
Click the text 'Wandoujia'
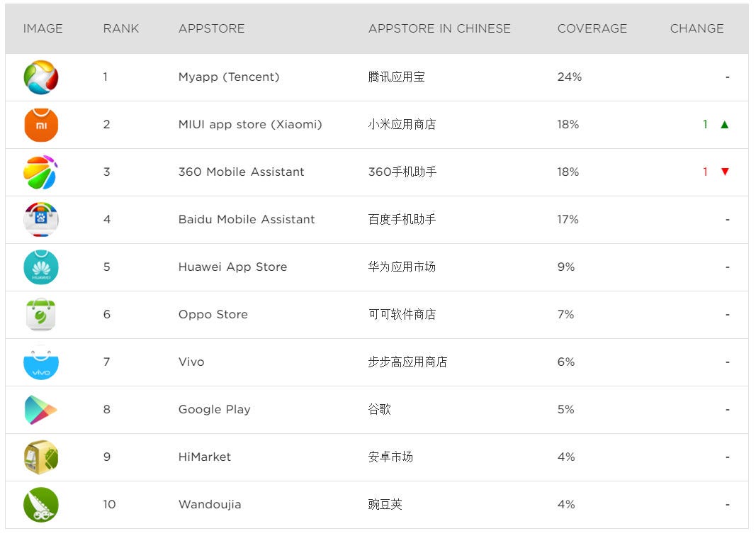click(210, 505)
